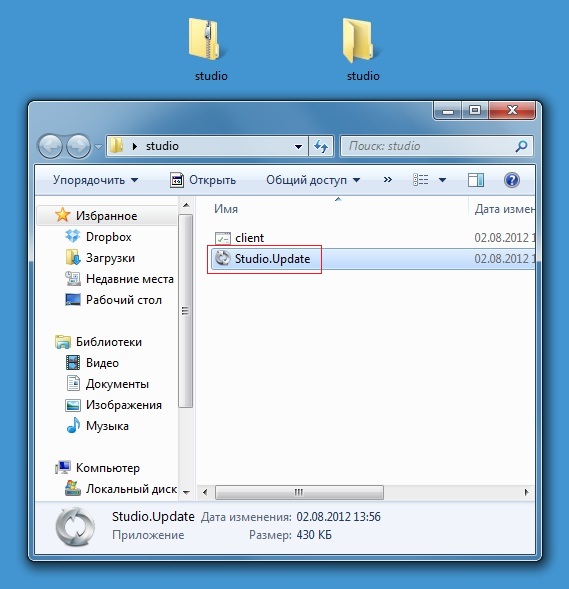Select the Studio.Update application file
The image size is (569, 589).
click(x=373, y=259)
